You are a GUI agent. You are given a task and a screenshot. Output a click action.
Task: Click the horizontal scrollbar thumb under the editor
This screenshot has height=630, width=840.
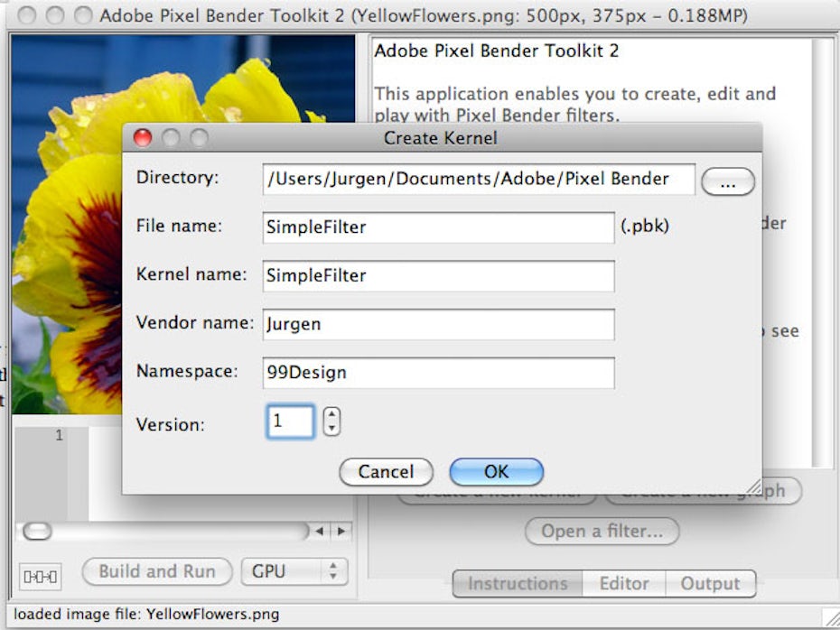pyautogui.click(x=37, y=532)
